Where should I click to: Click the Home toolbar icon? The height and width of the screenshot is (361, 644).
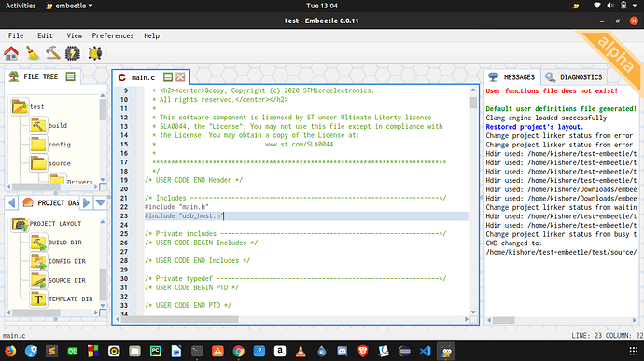click(x=11, y=53)
